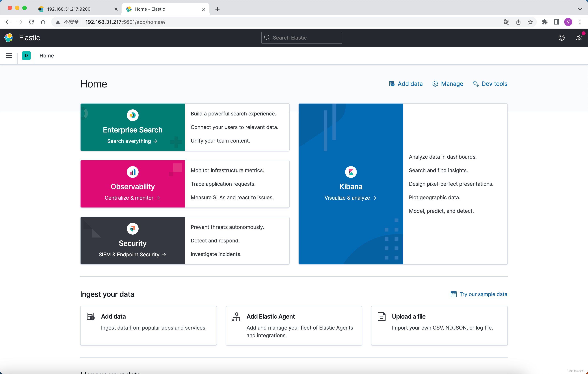
Task: Open the Chrome profile avatar V
Action: 568,22
